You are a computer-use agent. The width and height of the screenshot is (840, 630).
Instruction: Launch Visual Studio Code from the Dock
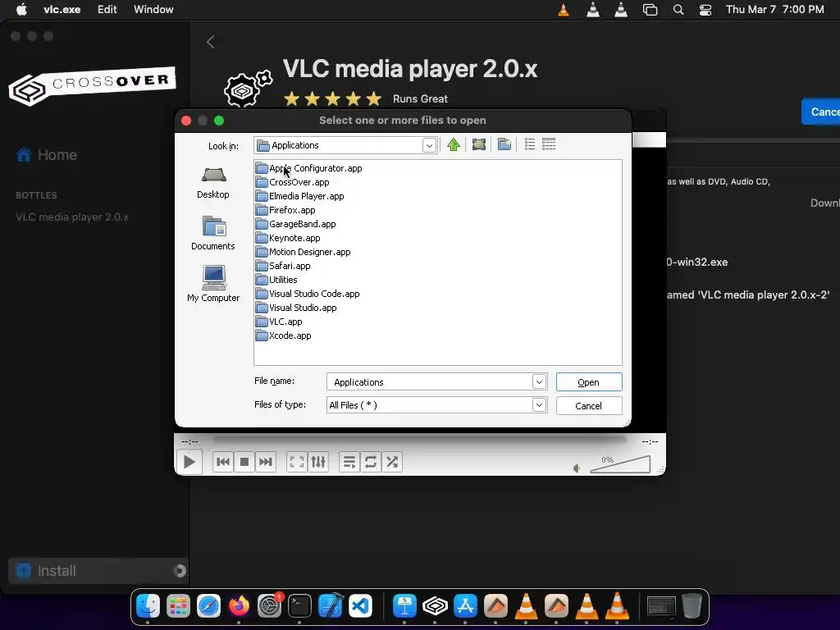click(x=361, y=606)
